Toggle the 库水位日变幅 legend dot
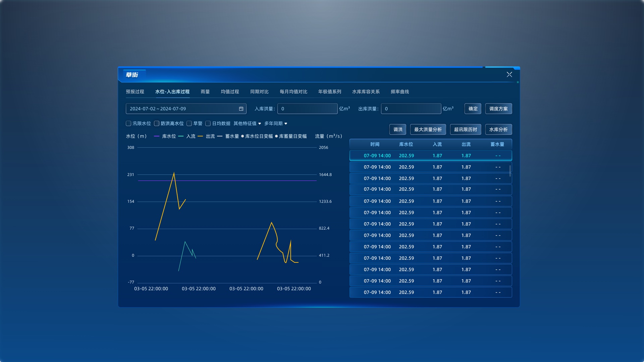The height and width of the screenshot is (362, 644). [243, 136]
